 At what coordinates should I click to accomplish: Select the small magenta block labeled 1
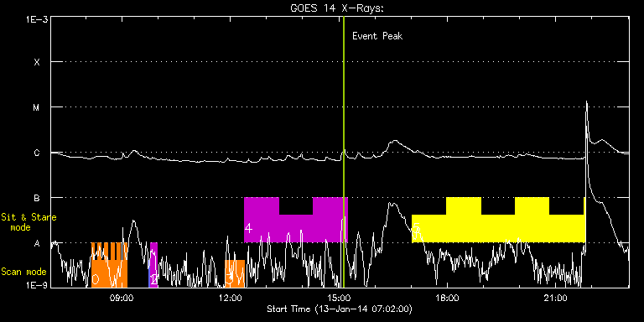[x=153, y=265]
